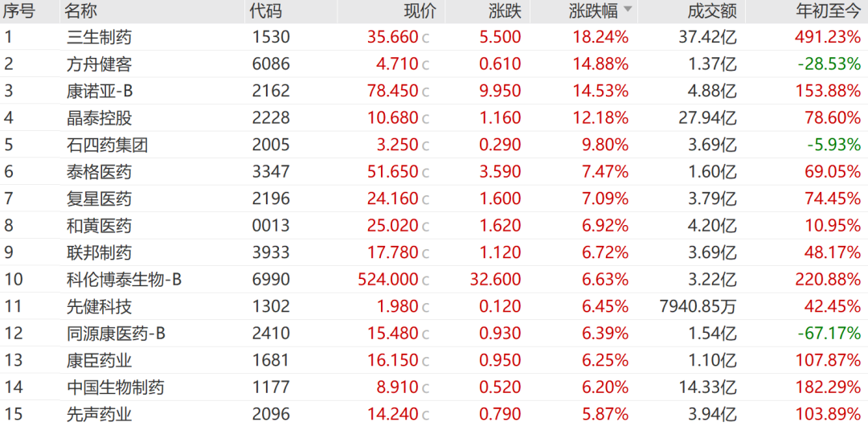Click stock code 3347
868x426 pixels.
point(269,172)
